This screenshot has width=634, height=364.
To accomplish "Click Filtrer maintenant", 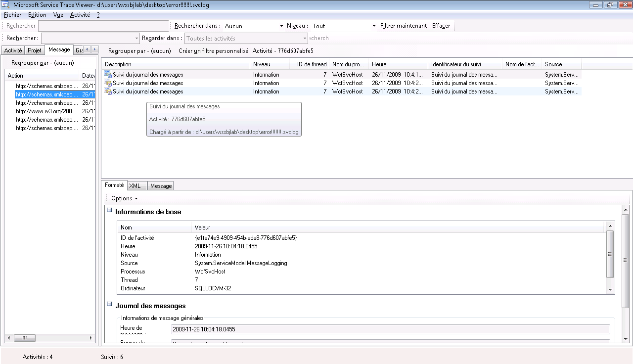I will click(404, 26).
